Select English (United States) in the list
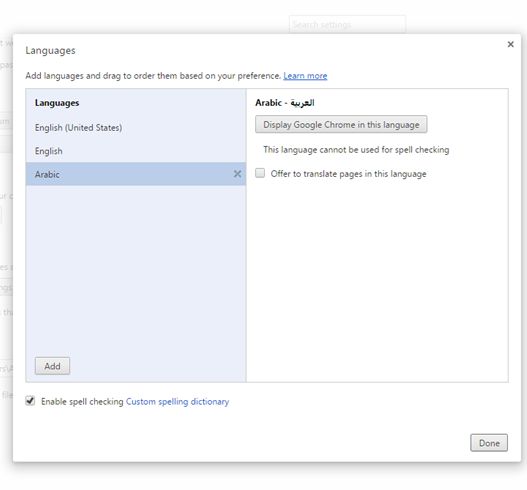 pyautogui.click(x=136, y=128)
